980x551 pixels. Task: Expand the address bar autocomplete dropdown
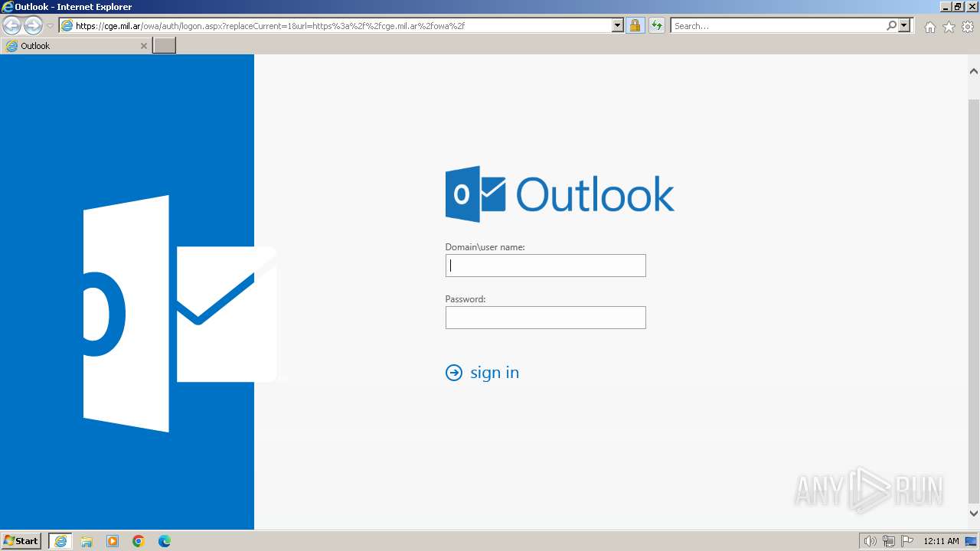pyautogui.click(x=618, y=26)
